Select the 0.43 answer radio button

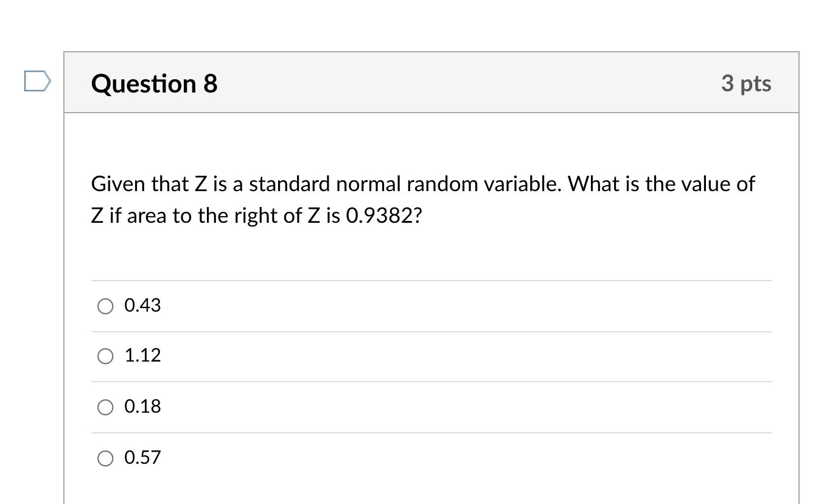click(x=105, y=306)
